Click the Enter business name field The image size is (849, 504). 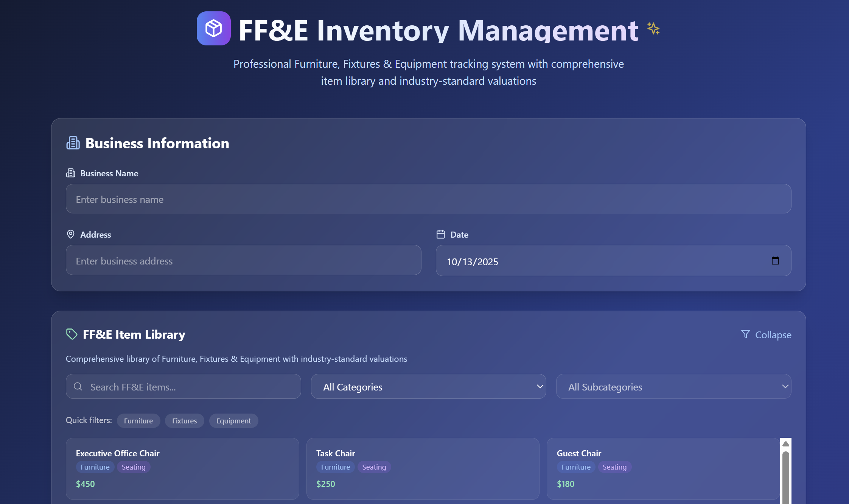click(428, 199)
